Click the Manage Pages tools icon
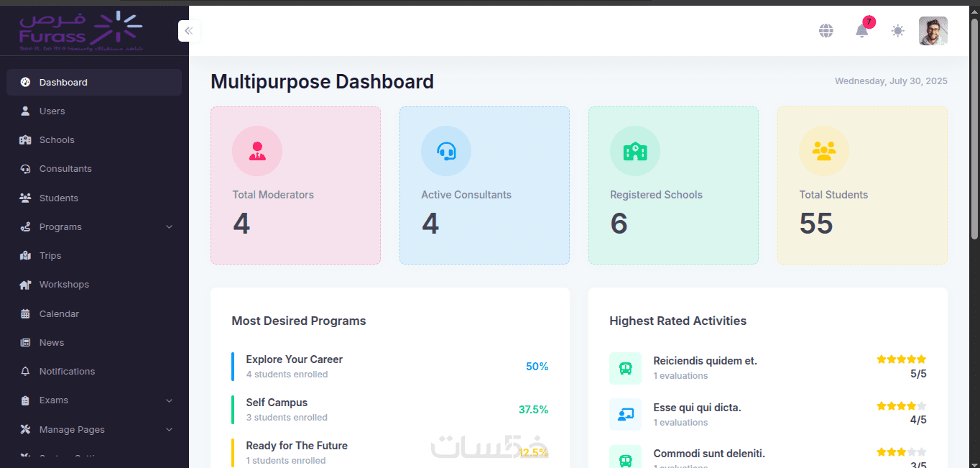This screenshot has height=468, width=980. [x=25, y=429]
